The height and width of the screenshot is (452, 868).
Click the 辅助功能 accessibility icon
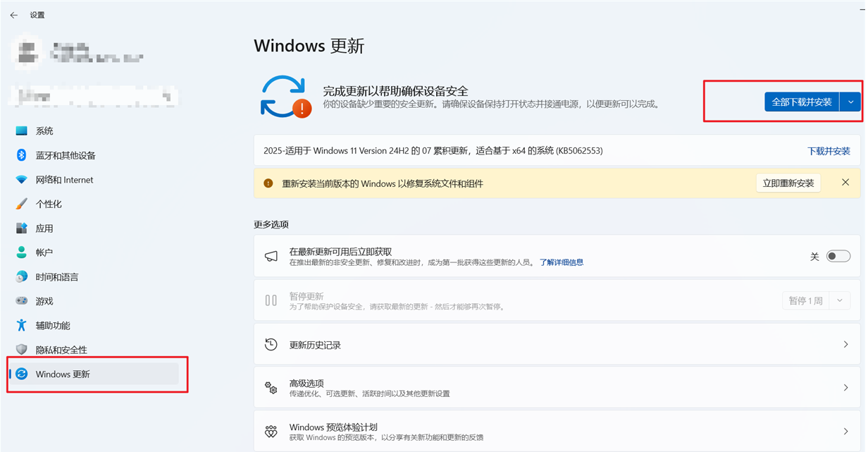22,325
